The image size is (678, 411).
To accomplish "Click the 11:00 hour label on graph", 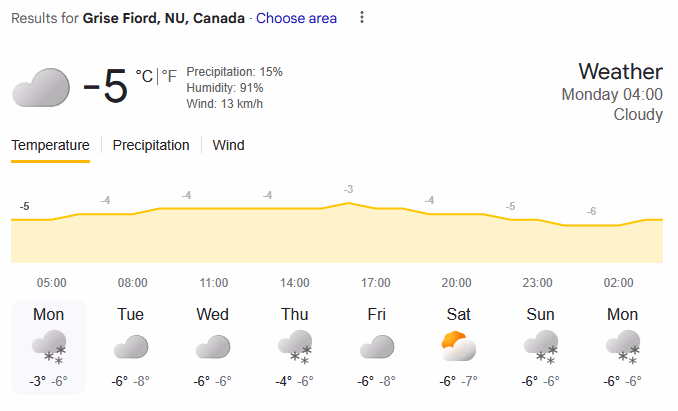I will click(x=213, y=283).
